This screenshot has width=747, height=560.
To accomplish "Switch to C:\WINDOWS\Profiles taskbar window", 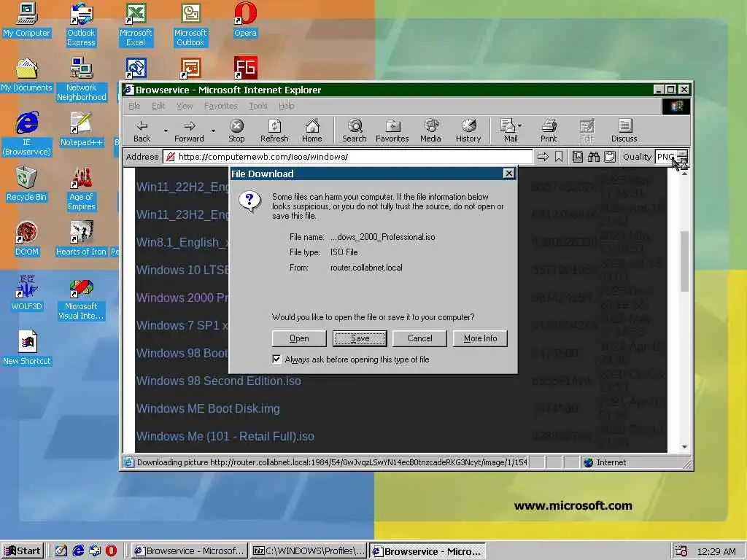I will point(309,551).
